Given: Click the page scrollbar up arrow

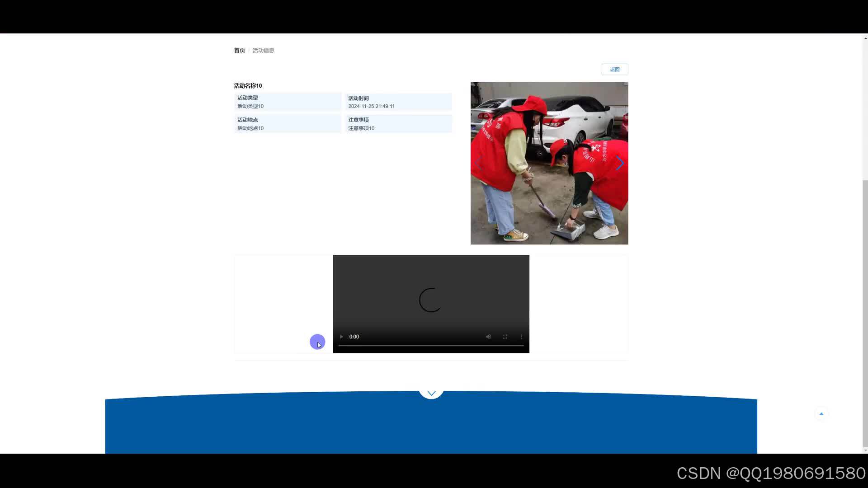Looking at the screenshot, I should coord(865,38).
